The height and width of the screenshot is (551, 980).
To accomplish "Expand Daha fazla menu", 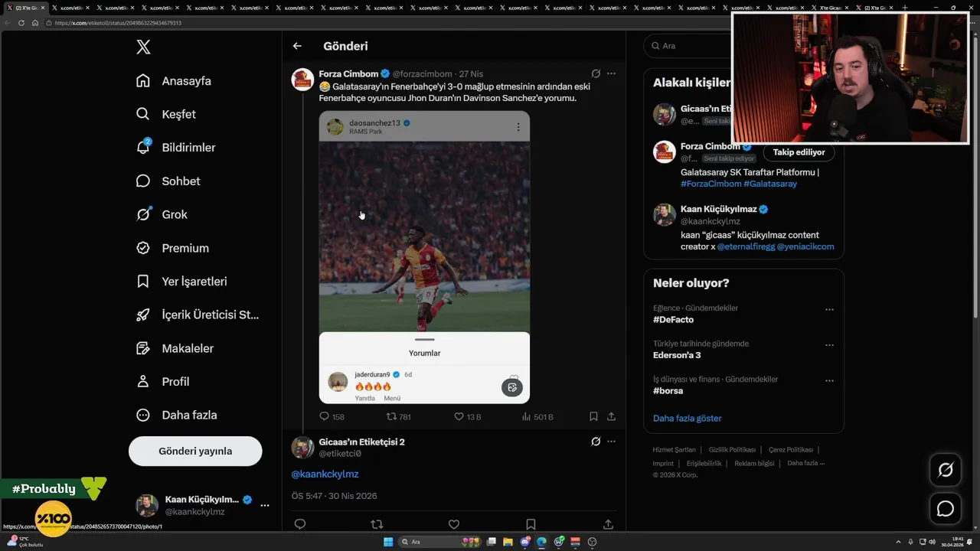I will 189,415.
